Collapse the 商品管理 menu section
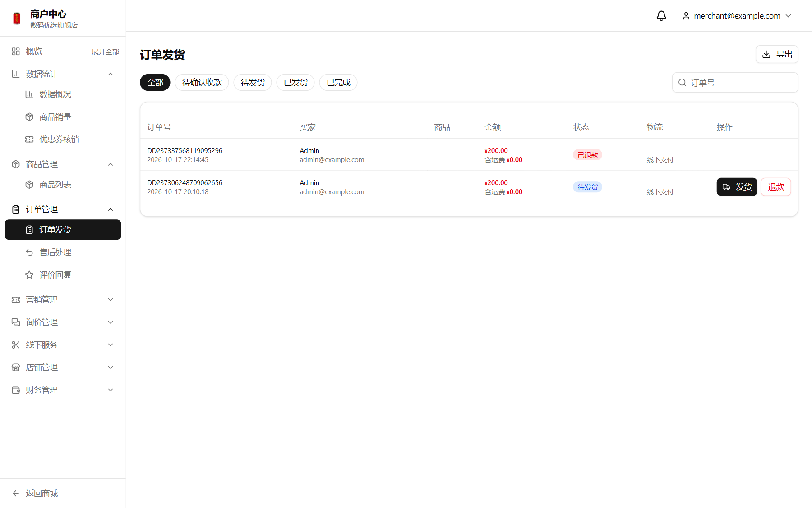812x508 pixels. [63, 164]
